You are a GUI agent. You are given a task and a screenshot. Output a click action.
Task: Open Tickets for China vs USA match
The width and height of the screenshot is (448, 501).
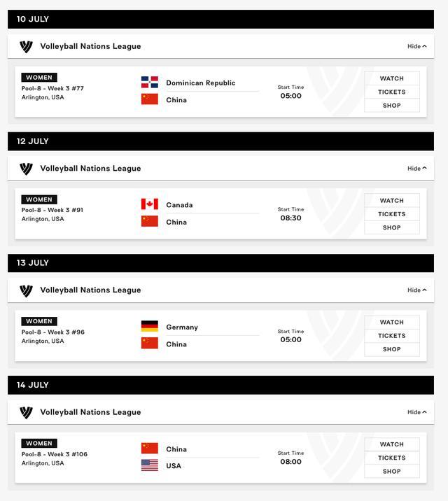click(392, 458)
